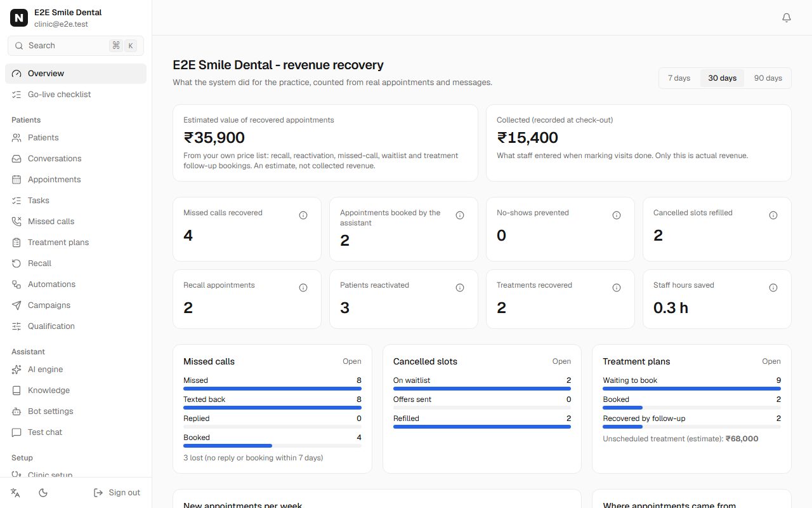Image resolution: width=812 pixels, height=508 pixels.
Task: Toggle dark mode with the moon icon
Action: 43,493
